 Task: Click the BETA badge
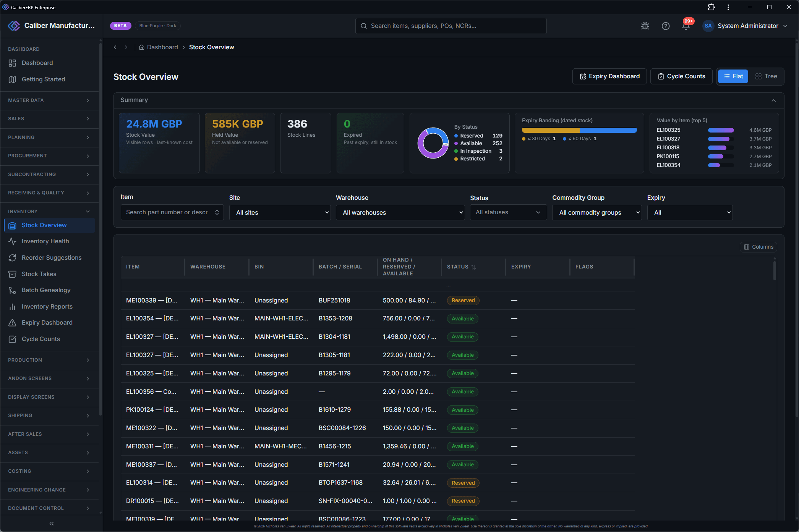(120, 26)
